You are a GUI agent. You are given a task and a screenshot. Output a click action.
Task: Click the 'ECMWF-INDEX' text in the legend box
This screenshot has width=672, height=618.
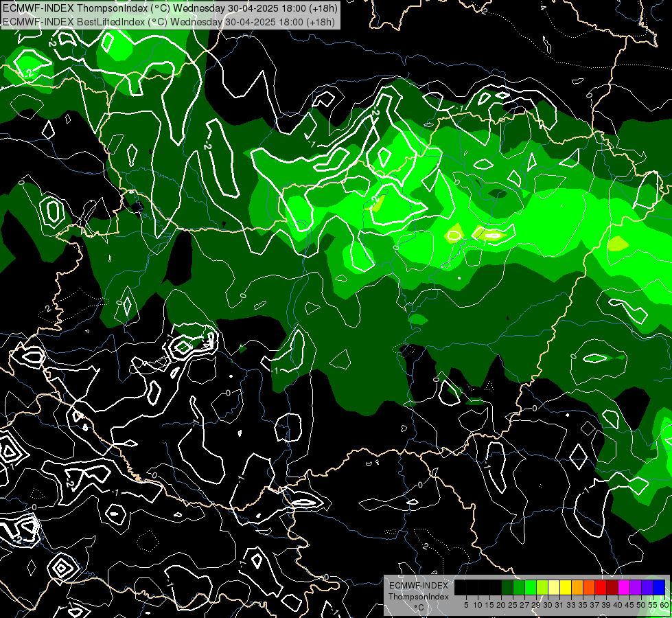pyautogui.click(x=419, y=586)
